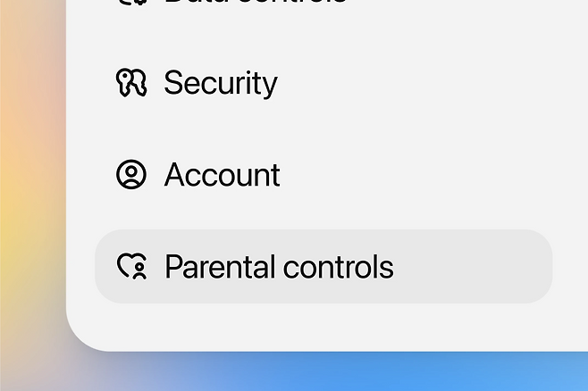Click the partially visible Data controls icon
Viewport: 588px width, 391px height.
pyautogui.click(x=130, y=3)
